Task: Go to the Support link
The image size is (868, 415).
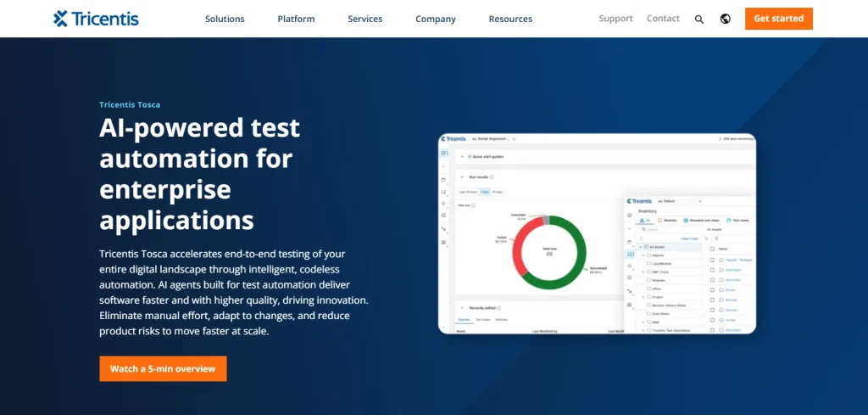Action: click(615, 19)
